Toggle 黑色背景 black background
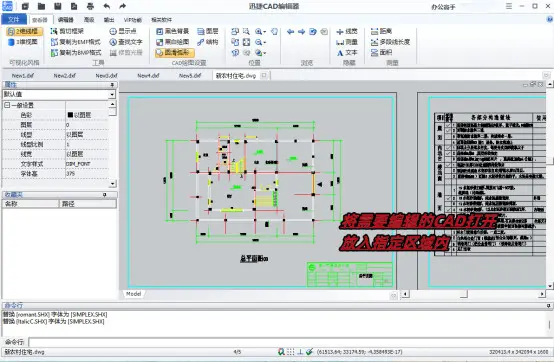This screenshot has height=362, width=554. coord(172,31)
